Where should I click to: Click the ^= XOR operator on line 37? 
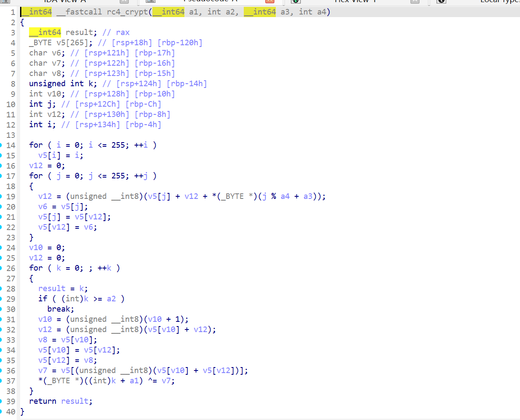click(152, 381)
